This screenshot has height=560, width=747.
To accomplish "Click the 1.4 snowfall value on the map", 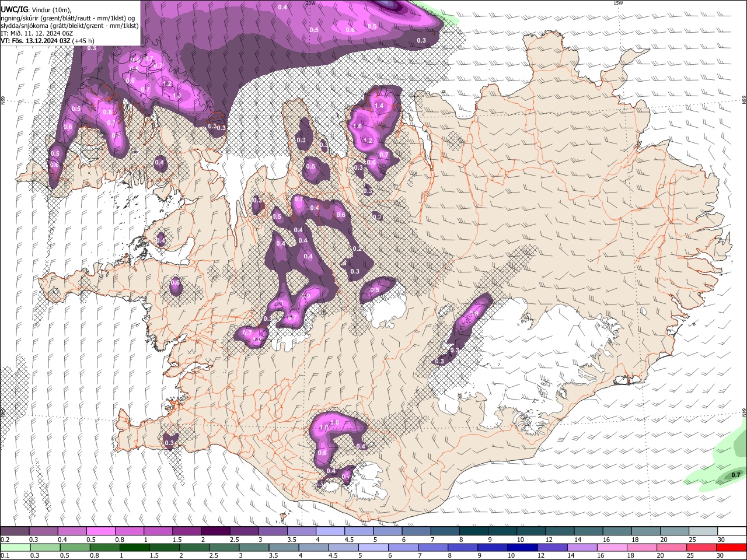I will click(379, 106).
